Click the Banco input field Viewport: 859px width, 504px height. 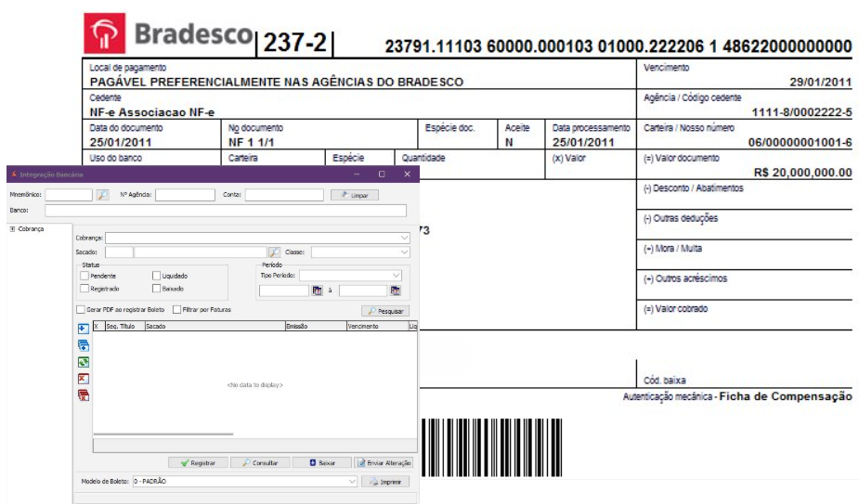point(226,211)
